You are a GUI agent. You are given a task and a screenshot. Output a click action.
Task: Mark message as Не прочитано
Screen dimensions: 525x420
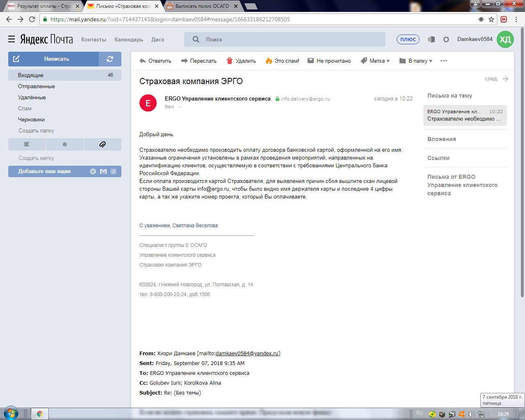click(329, 61)
